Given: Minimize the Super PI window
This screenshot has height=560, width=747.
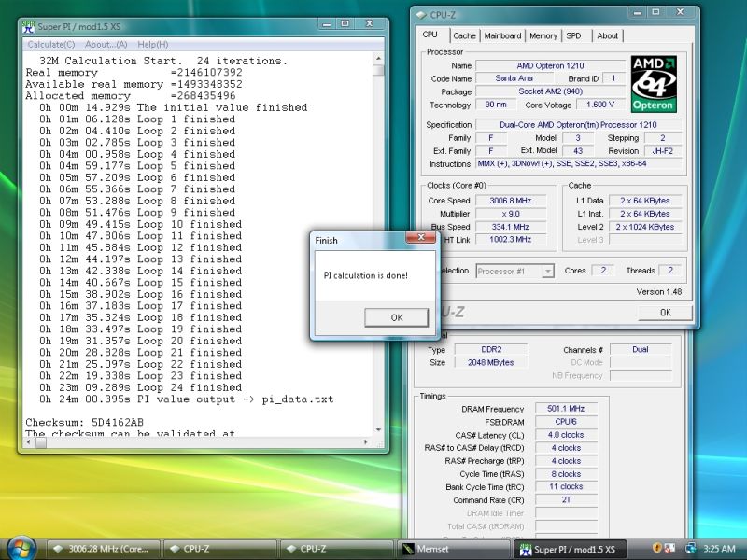Looking at the screenshot, I should click(x=327, y=24).
